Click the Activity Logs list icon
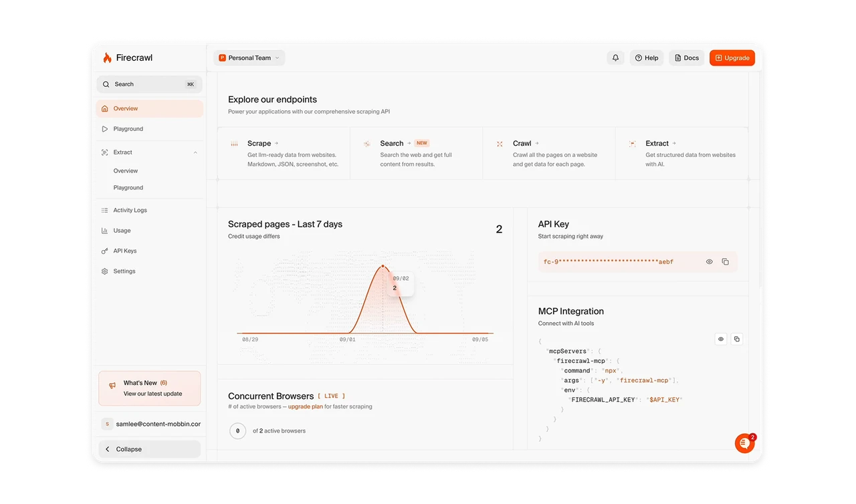 pos(104,211)
